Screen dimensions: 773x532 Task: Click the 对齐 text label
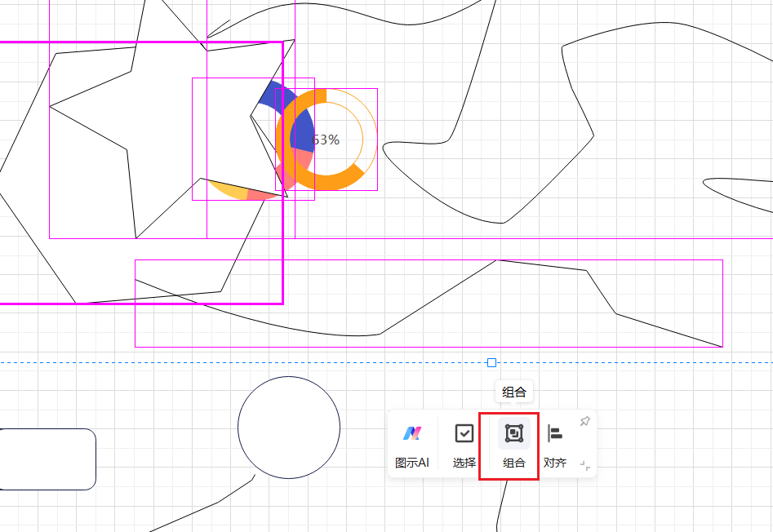pos(555,463)
